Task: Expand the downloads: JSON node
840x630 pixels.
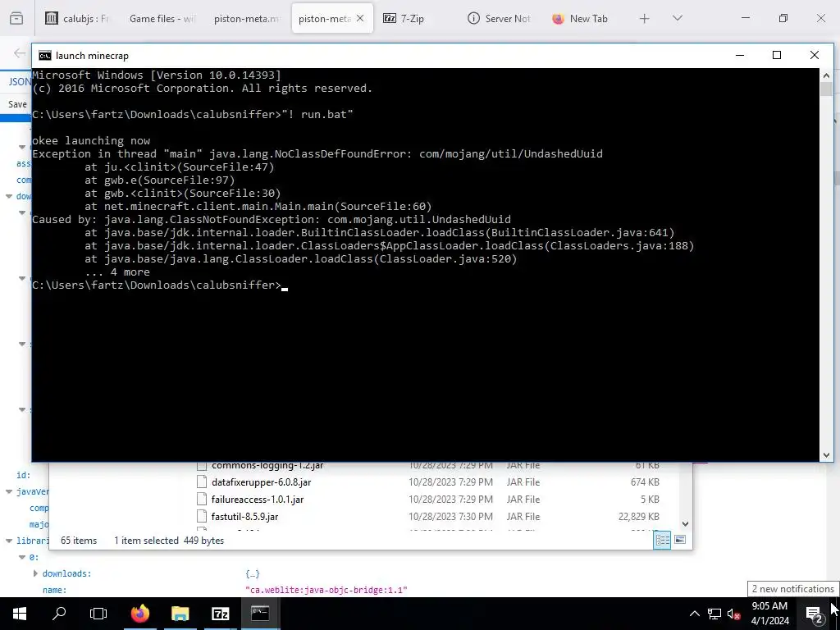Action: point(35,573)
